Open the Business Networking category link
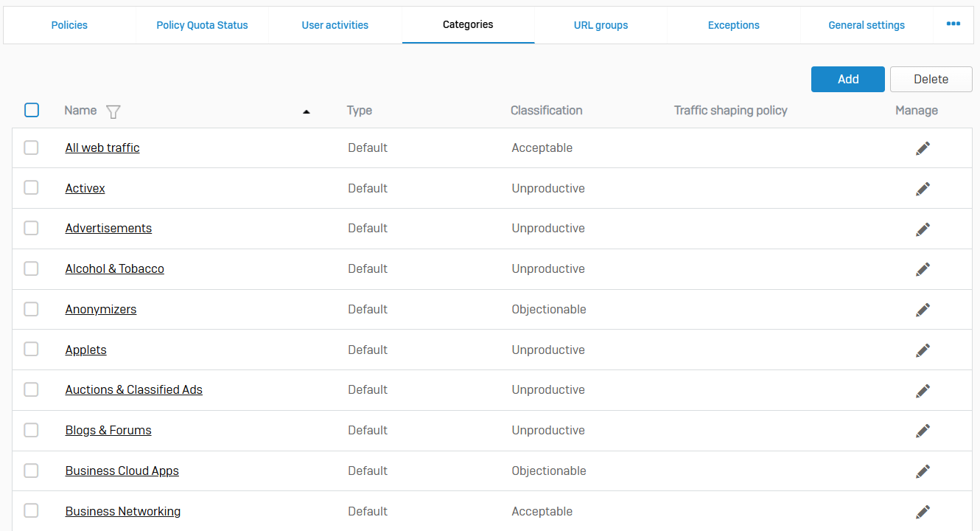The width and height of the screenshot is (980, 531). [x=123, y=511]
